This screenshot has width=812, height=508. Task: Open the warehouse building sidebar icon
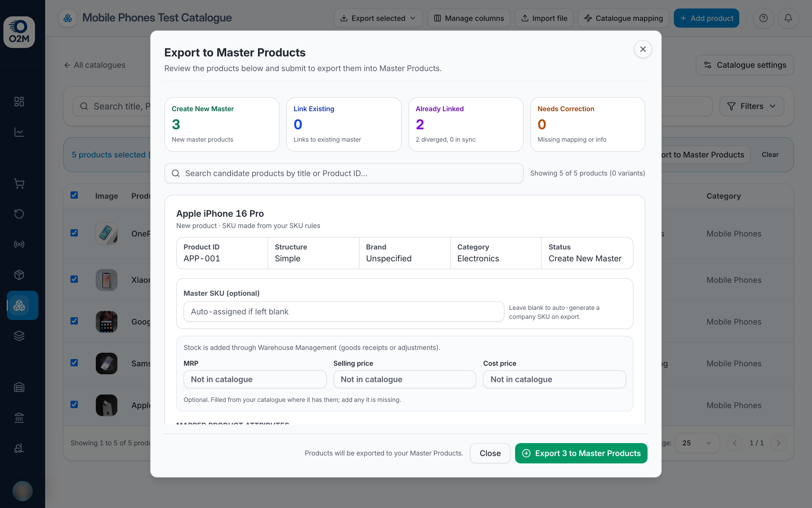[x=19, y=387]
